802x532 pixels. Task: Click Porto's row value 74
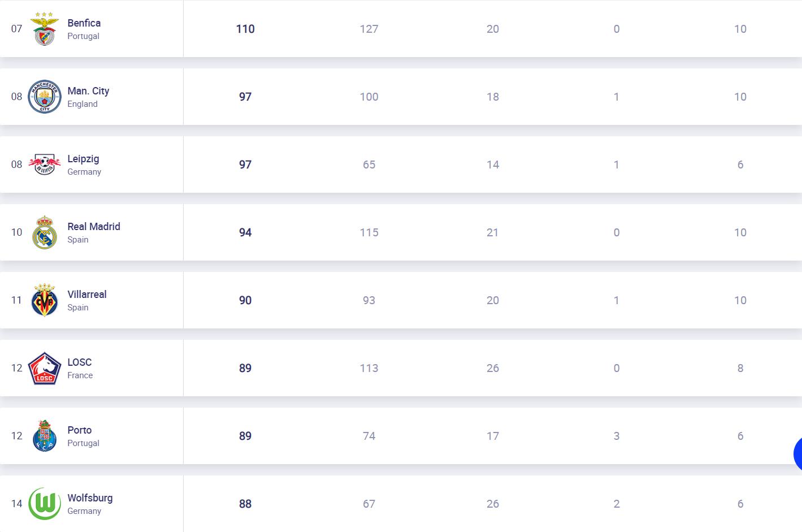coord(369,436)
